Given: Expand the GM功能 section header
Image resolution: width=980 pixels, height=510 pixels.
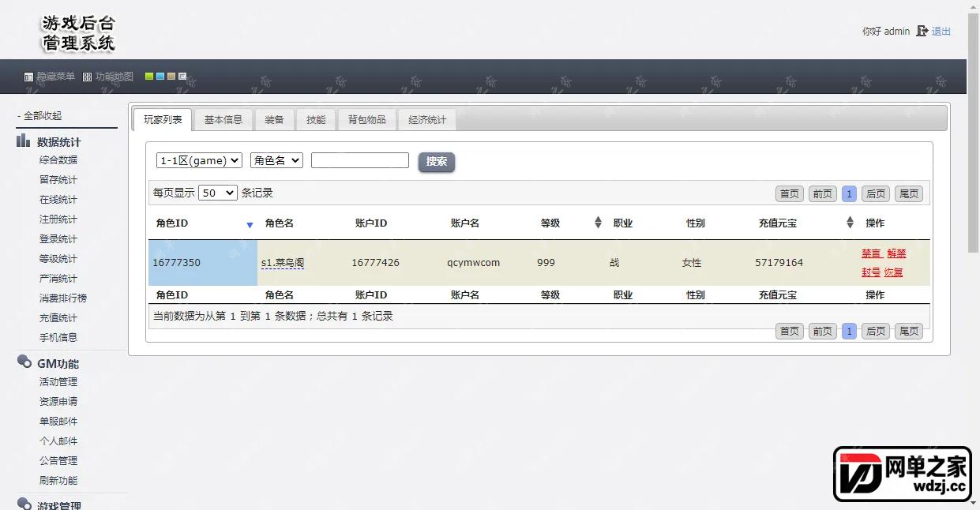Looking at the screenshot, I should [58, 364].
